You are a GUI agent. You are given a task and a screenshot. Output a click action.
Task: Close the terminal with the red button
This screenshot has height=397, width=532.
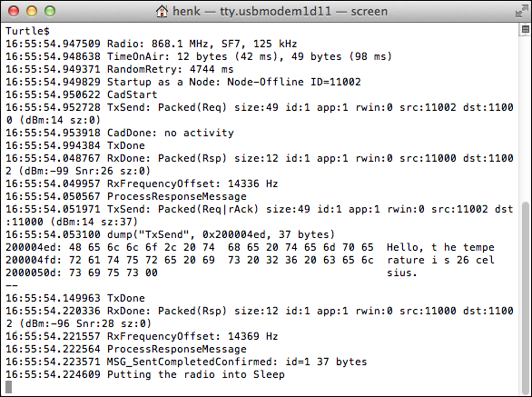pyautogui.click(x=14, y=11)
